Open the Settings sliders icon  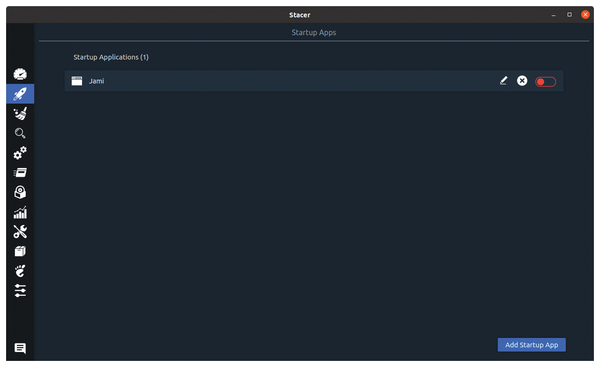point(20,290)
